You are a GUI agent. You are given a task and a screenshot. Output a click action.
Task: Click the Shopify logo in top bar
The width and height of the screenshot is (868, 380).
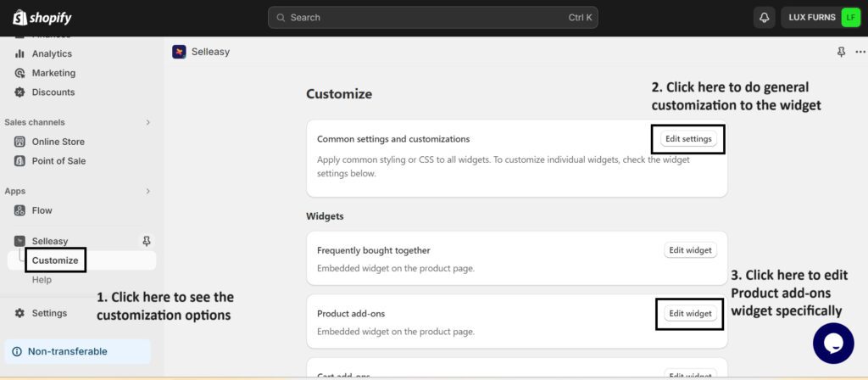pyautogui.click(x=42, y=18)
